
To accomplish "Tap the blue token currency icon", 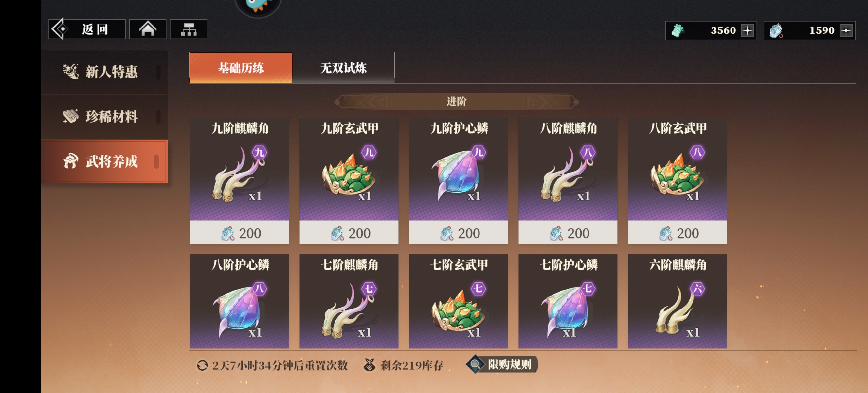I will point(776,31).
